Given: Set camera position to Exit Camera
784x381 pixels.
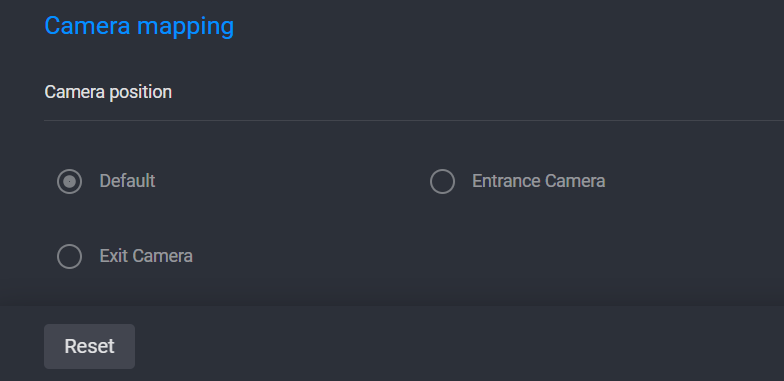Looking at the screenshot, I should coord(70,256).
